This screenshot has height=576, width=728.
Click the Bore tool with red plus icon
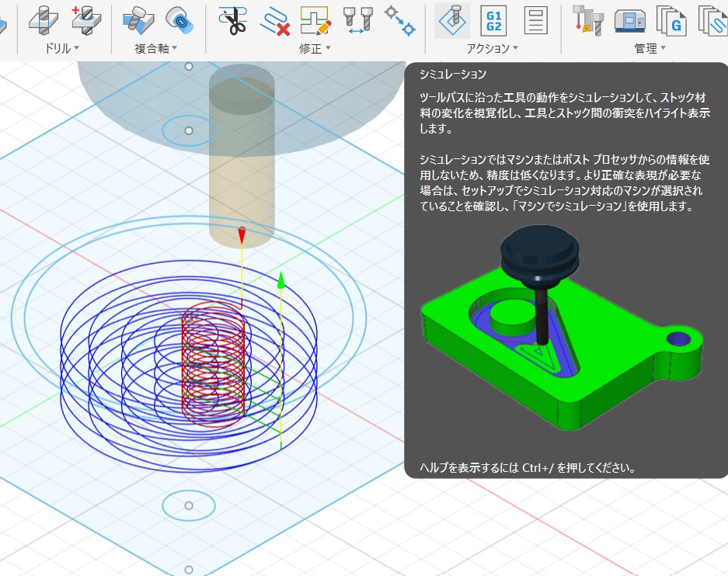pyautogui.click(x=86, y=21)
